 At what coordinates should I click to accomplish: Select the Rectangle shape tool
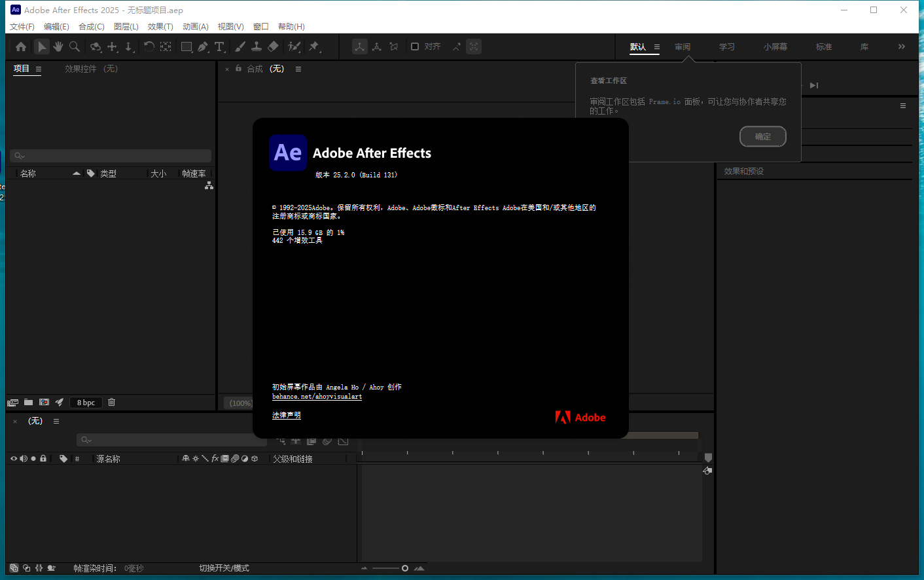187,46
